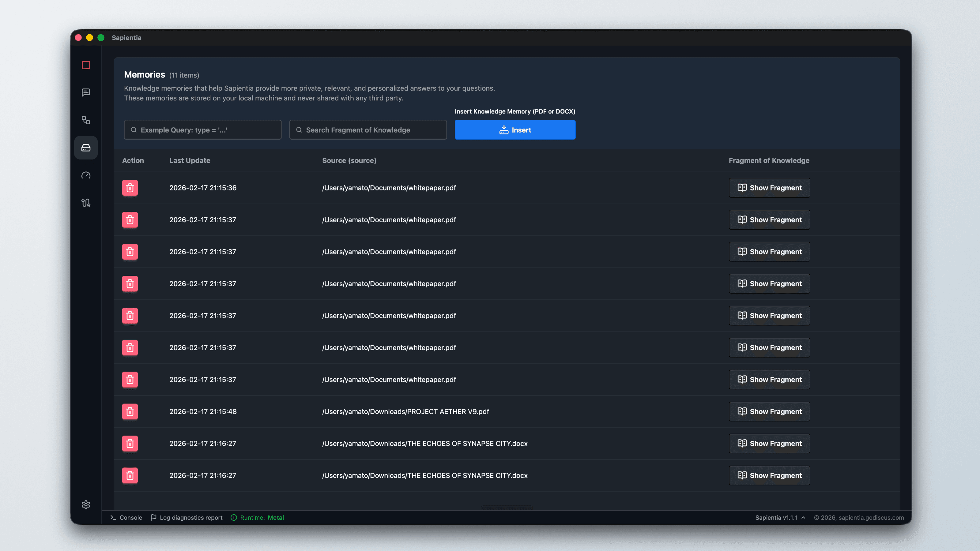980x551 pixels.
Task: Open Settings via the gear icon
Action: (x=86, y=504)
